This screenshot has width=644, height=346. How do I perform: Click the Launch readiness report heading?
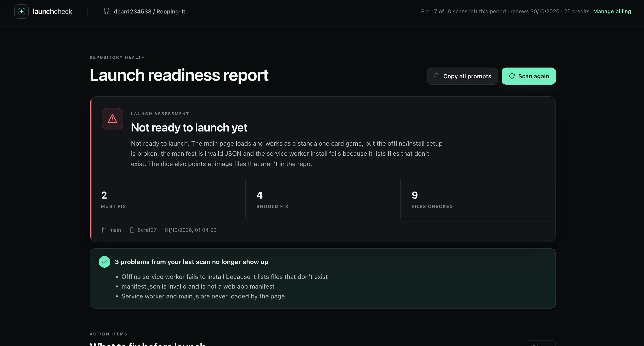pyautogui.click(x=179, y=75)
